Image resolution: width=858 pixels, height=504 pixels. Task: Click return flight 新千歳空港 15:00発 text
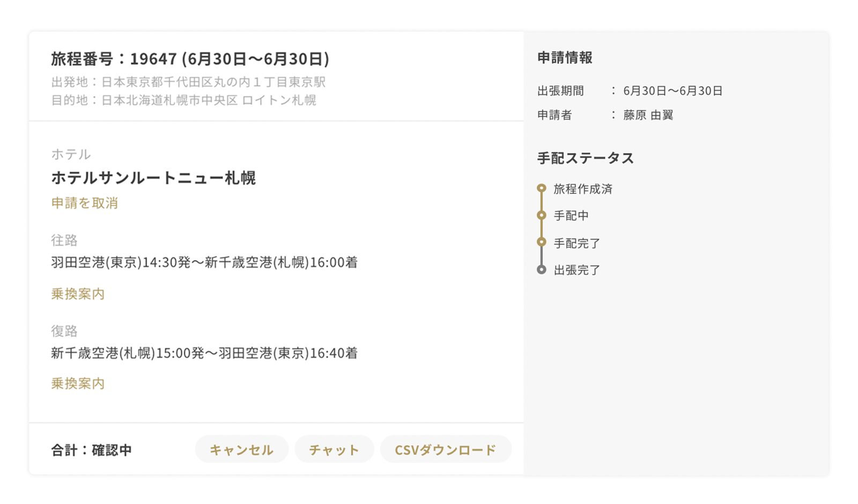204,353
